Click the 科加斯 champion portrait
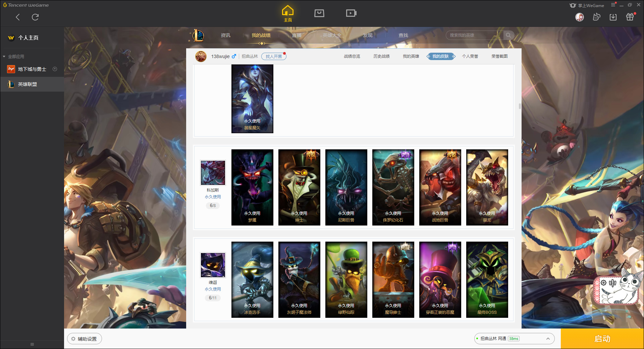 click(213, 173)
